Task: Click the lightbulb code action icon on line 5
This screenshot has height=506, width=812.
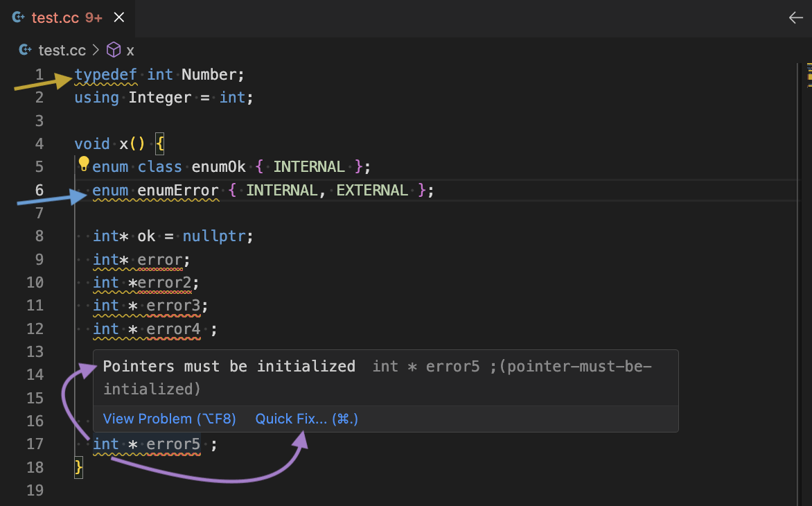Action: [x=84, y=164]
